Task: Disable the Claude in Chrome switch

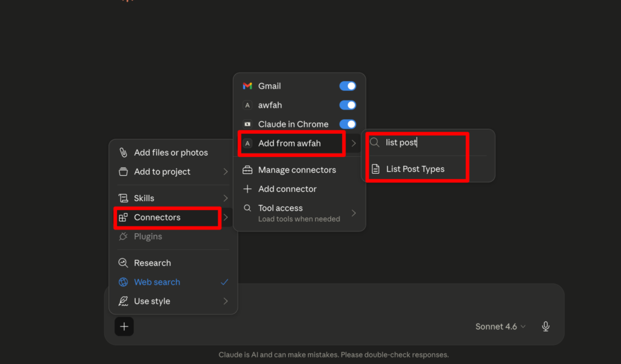Action: coord(347,124)
